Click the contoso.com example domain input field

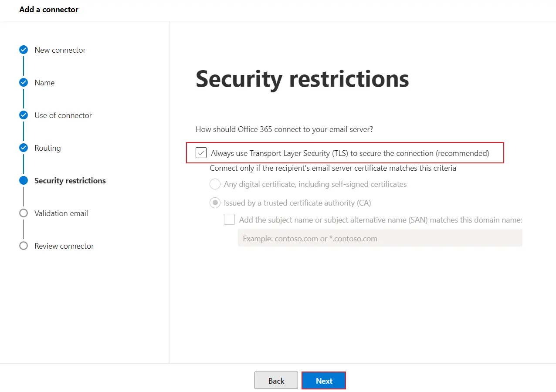click(x=379, y=238)
